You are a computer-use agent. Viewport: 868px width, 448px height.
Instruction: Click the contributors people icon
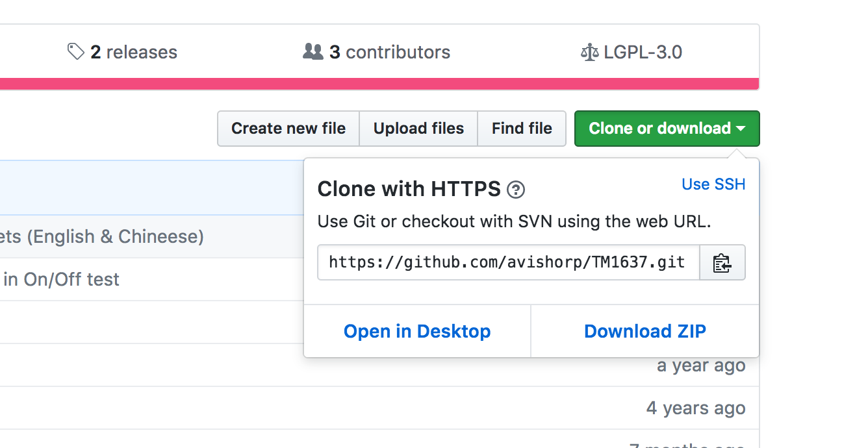pos(313,52)
